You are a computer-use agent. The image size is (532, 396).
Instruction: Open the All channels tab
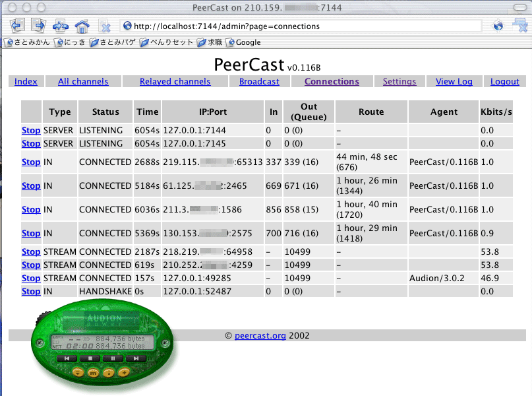[x=83, y=81]
